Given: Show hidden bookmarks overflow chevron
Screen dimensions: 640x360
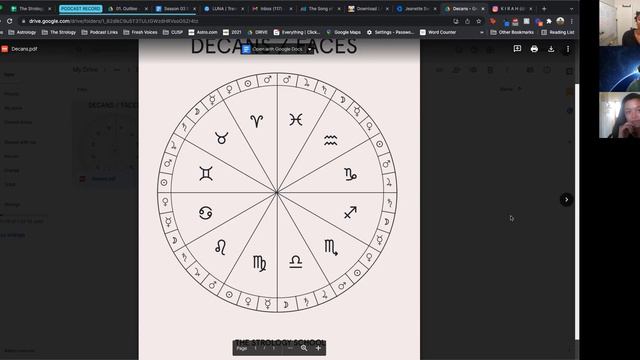Looking at the screenshot, I should 482,32.
